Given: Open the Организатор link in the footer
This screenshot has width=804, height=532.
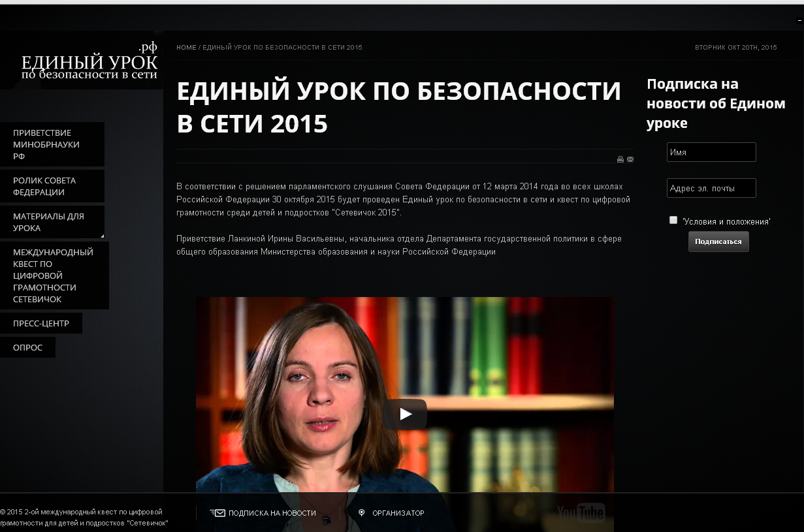Looking at the screenshot, I should [x=398, y=513].
